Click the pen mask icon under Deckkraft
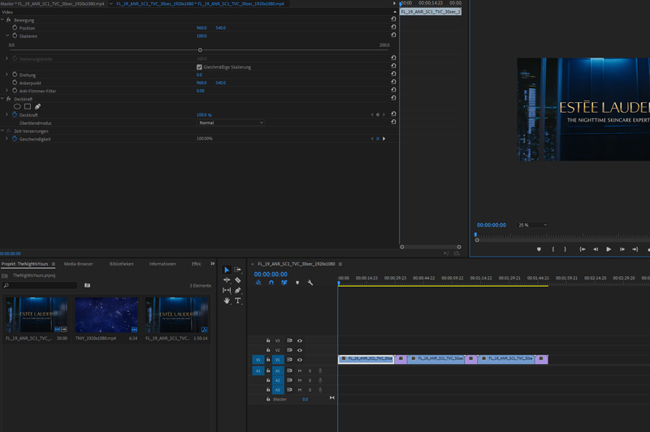650x432 pixels. (38, 107)
